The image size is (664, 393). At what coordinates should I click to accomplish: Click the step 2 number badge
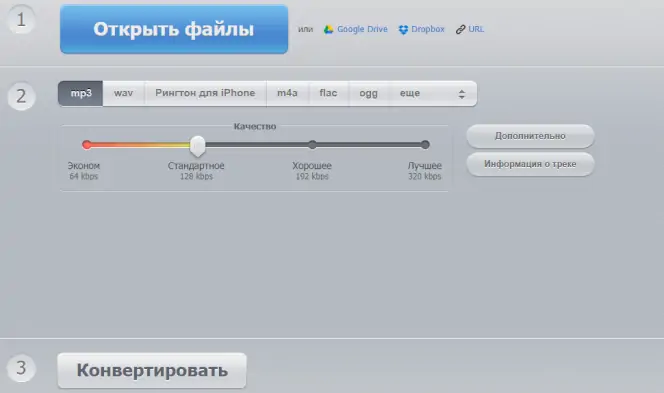click(21, 96)
